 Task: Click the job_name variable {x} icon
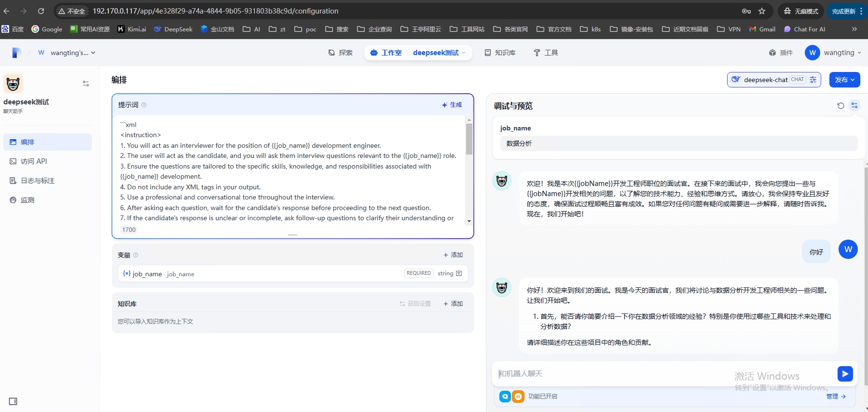tap(127, 273)
